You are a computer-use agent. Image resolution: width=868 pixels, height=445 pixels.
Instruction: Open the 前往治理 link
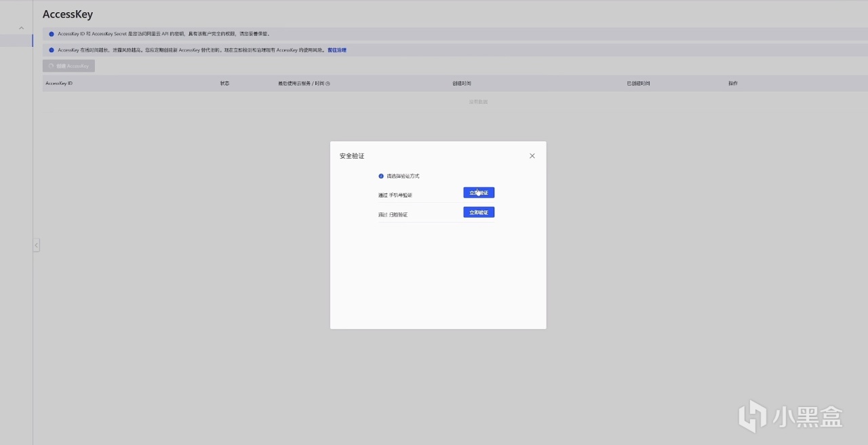click(337, 50)
